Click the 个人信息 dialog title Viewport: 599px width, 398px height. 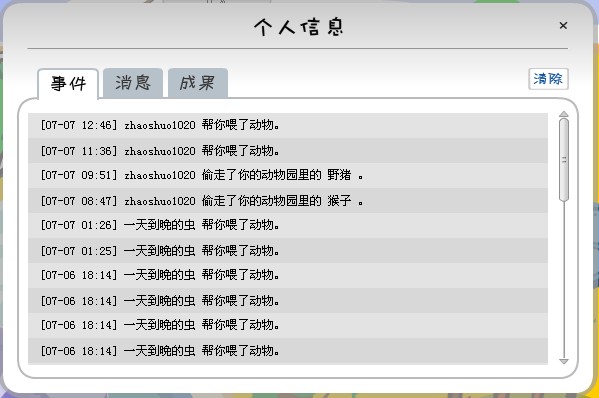[299, 27]
